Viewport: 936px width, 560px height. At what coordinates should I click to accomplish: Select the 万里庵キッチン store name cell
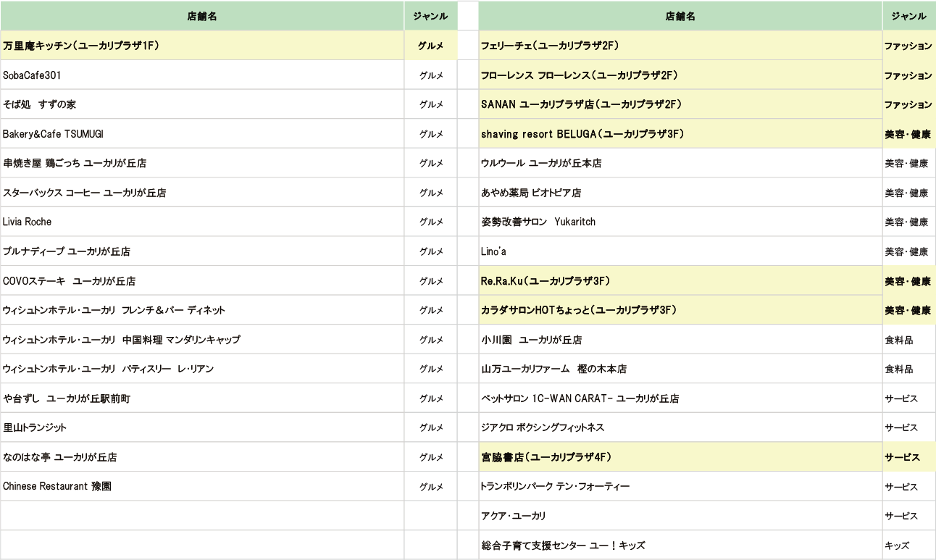(x=202, y=46)
